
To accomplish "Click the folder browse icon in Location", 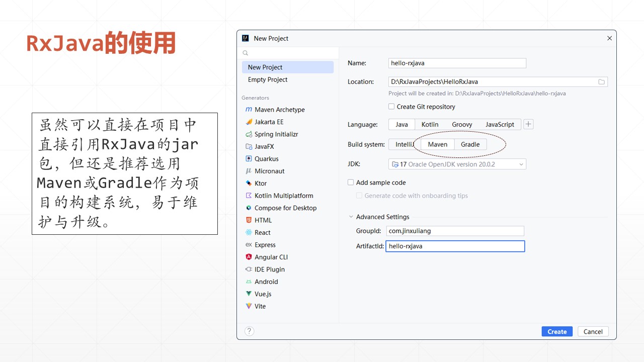I will (601, 81).
